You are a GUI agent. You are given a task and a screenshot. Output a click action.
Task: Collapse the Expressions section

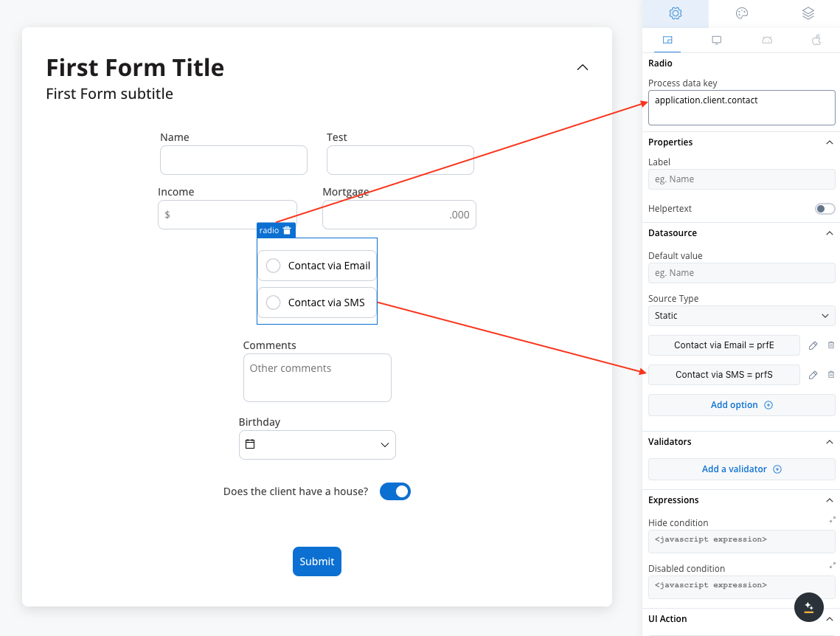[829, 500]
